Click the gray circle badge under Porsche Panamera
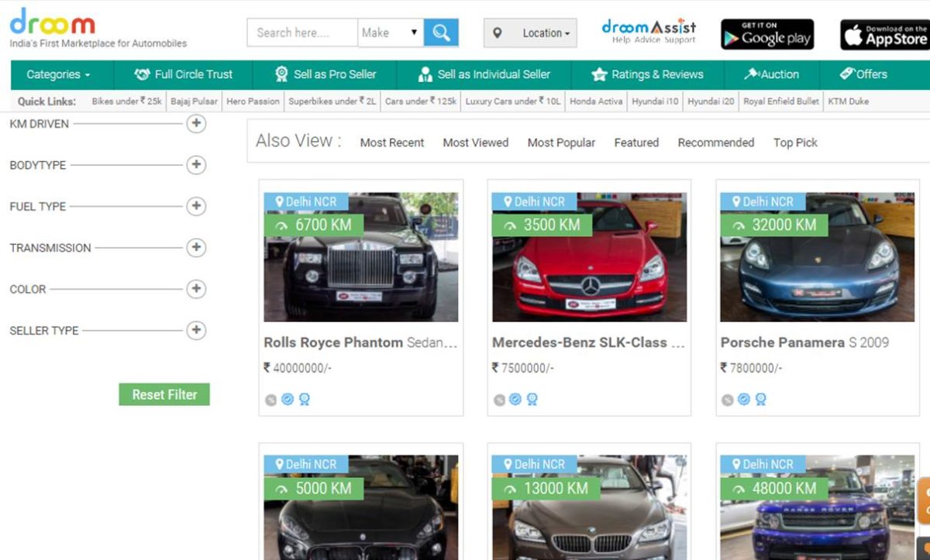The image size is (930, 560). pos(727,400)
